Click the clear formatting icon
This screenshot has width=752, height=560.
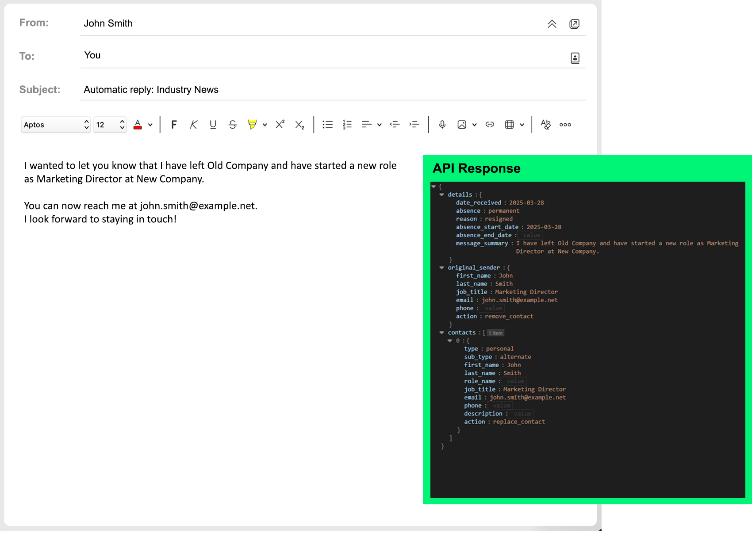point(545,125)
